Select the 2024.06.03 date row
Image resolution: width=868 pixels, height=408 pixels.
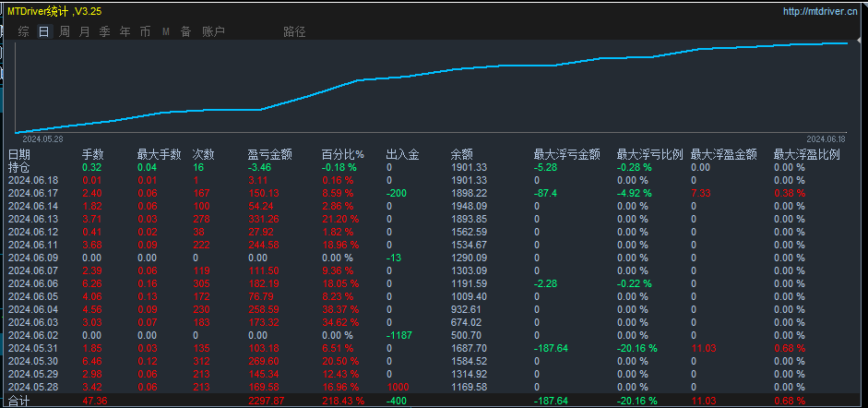[x=33, y=322]
